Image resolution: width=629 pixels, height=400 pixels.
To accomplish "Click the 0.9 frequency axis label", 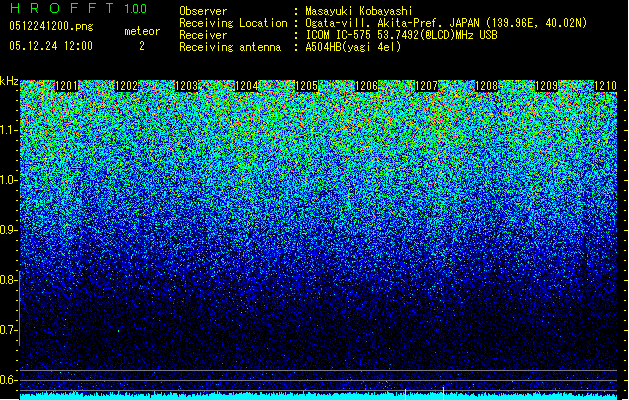I will [x=9, y=230].
